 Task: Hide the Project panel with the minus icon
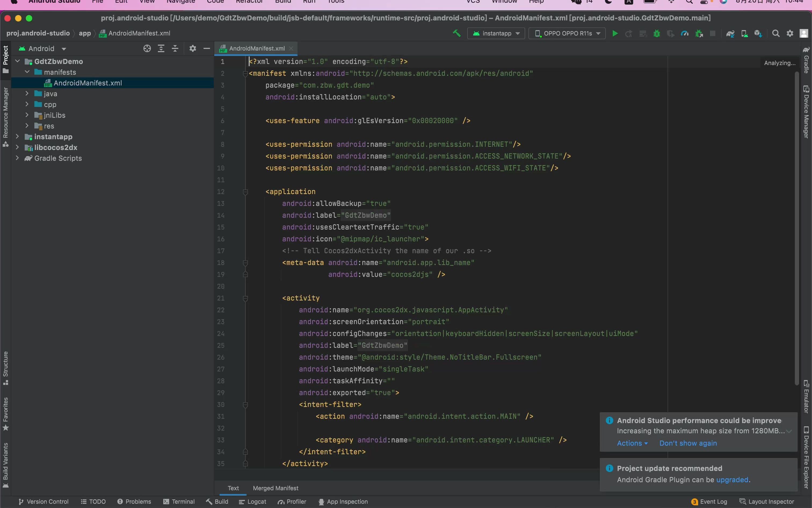point(207,48)
